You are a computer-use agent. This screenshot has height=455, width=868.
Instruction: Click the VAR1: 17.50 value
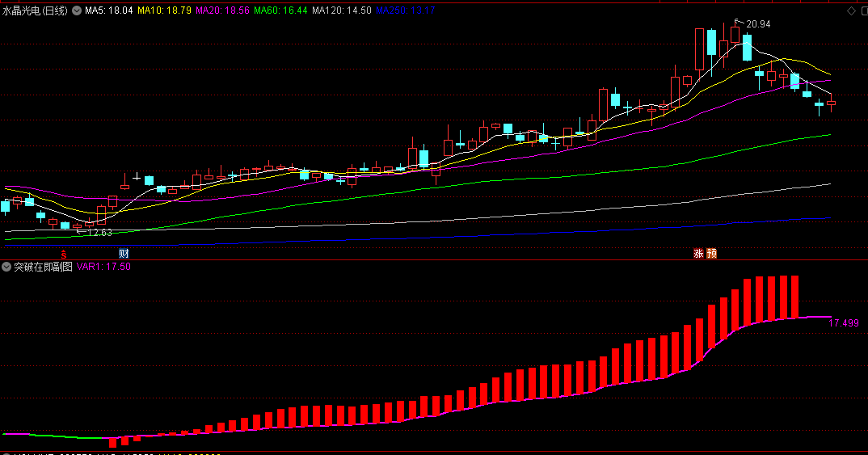[x=103, y=267]
